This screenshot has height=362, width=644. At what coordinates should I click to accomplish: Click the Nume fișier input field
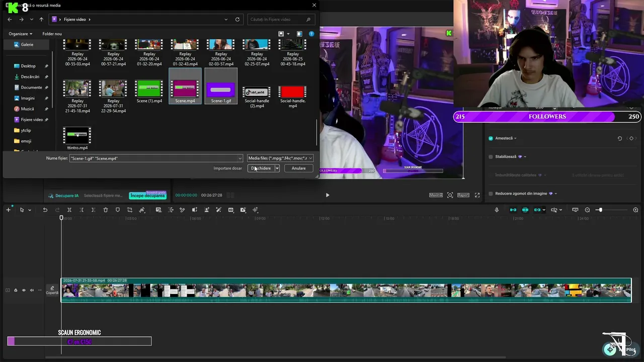coord(156,158)
